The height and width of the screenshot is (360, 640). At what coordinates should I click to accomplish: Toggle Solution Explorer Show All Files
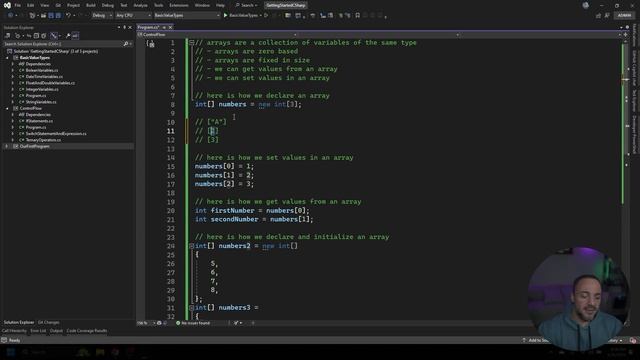[x=44, y=36]
